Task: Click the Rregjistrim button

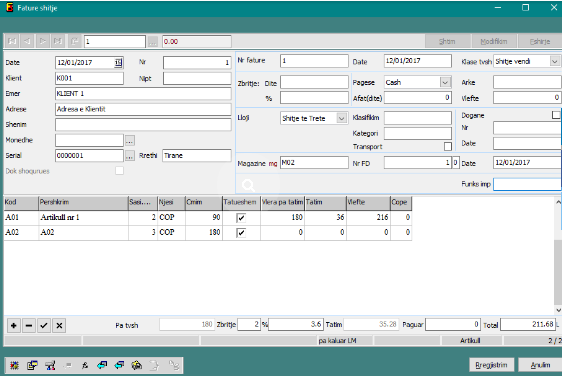Action: 491,365
